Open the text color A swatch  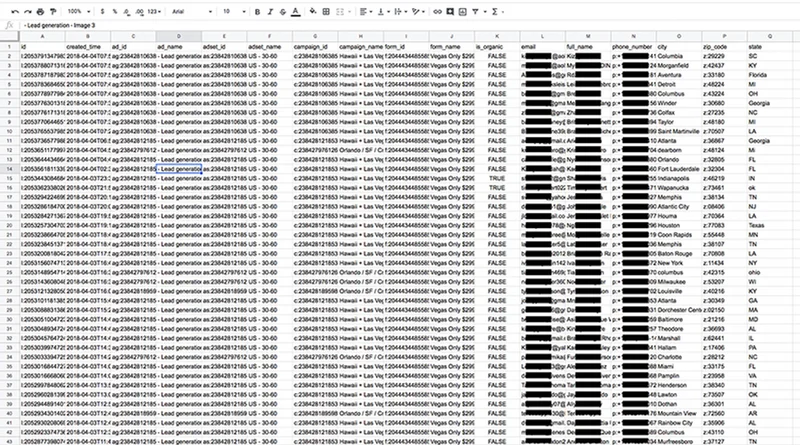[295, 12]
